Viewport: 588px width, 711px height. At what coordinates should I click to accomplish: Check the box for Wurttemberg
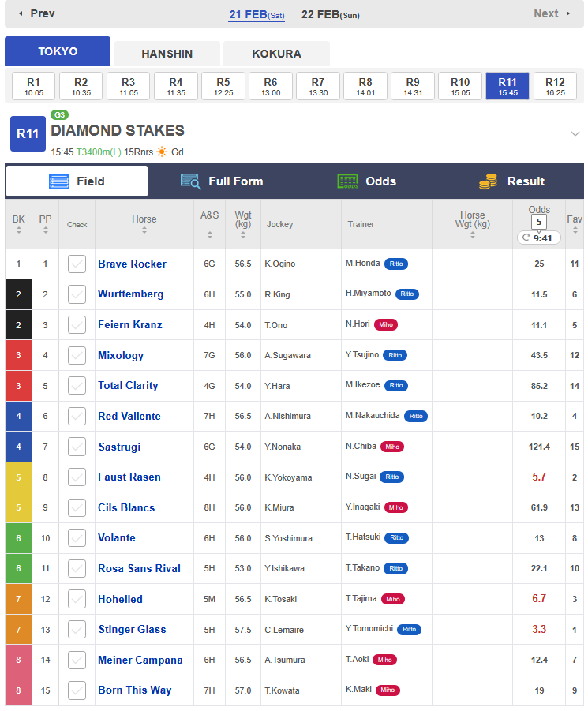(77, 294)
